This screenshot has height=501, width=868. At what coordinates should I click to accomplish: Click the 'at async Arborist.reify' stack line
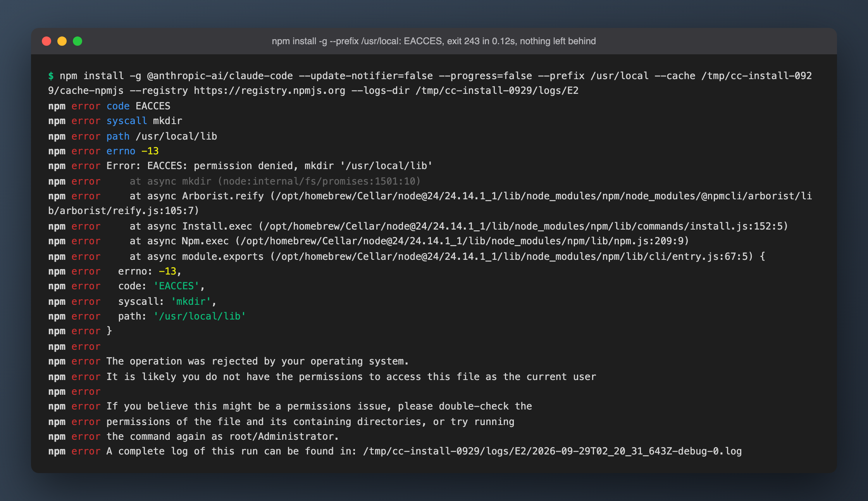pos(430,196)
